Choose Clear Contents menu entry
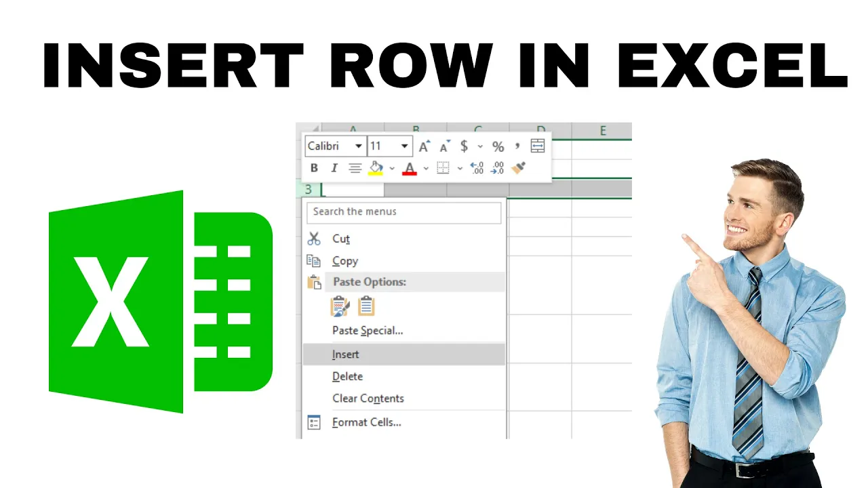 pos(404,399)
